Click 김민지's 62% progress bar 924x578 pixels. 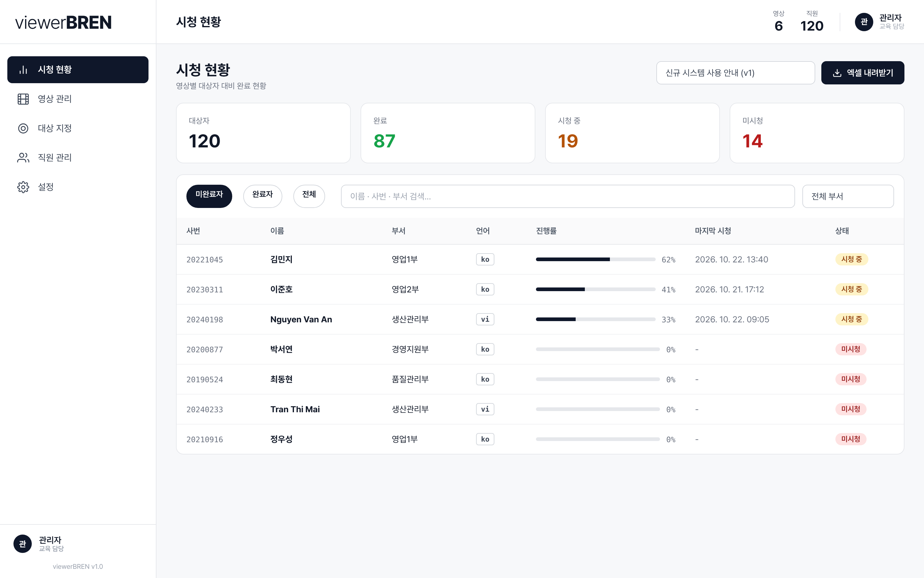pos(596,259)
